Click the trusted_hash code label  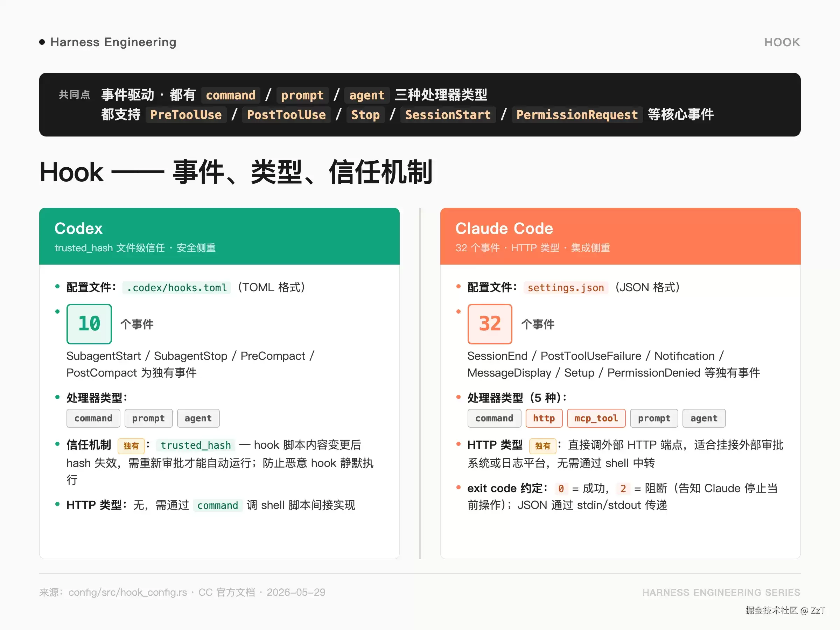(196, 445)
